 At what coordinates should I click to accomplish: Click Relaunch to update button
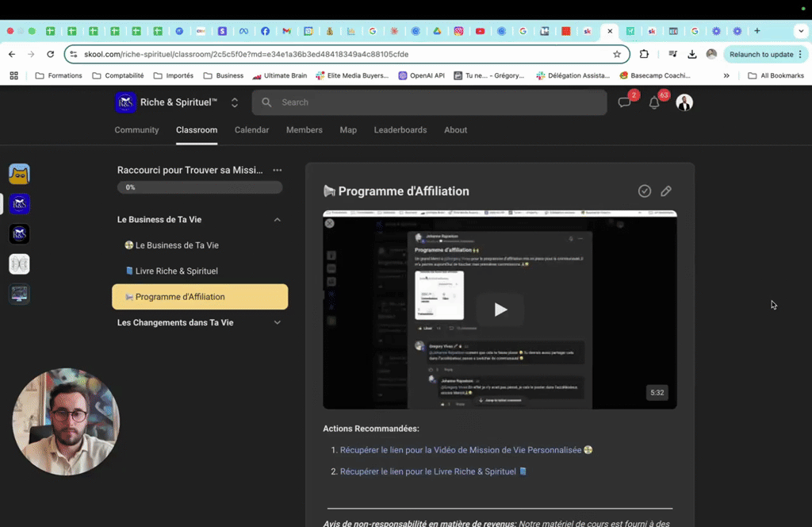click(765, 54)
